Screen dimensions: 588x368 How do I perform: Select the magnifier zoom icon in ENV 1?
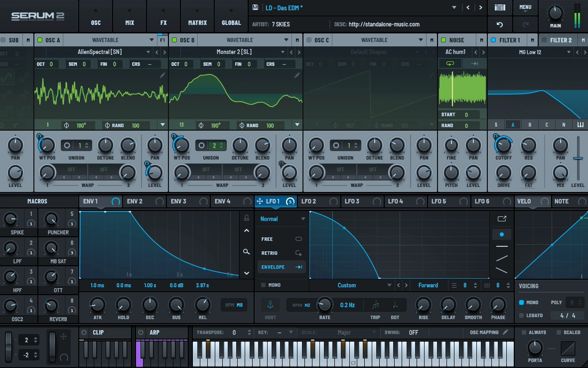click(x=246, y=252)
